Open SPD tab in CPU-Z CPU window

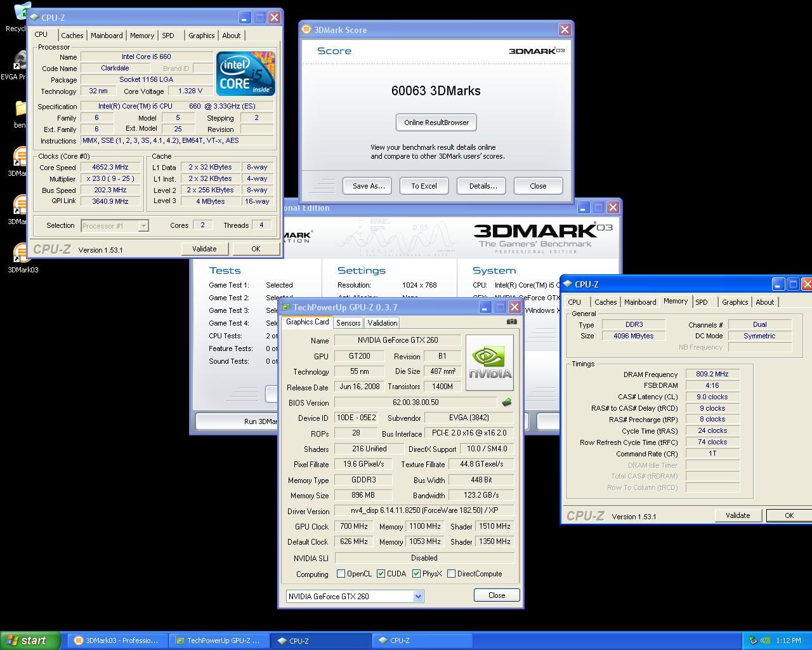(x=167, y=36)
